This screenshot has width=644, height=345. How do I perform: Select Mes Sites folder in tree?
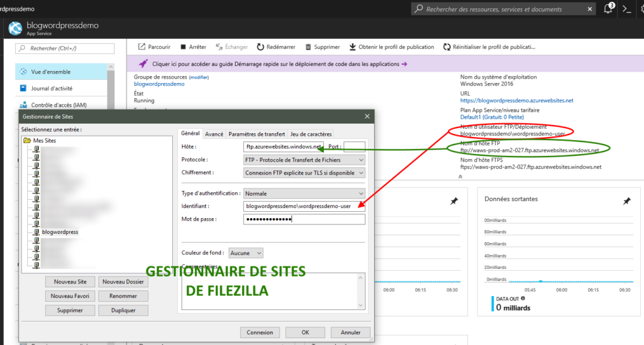(45, 140)
